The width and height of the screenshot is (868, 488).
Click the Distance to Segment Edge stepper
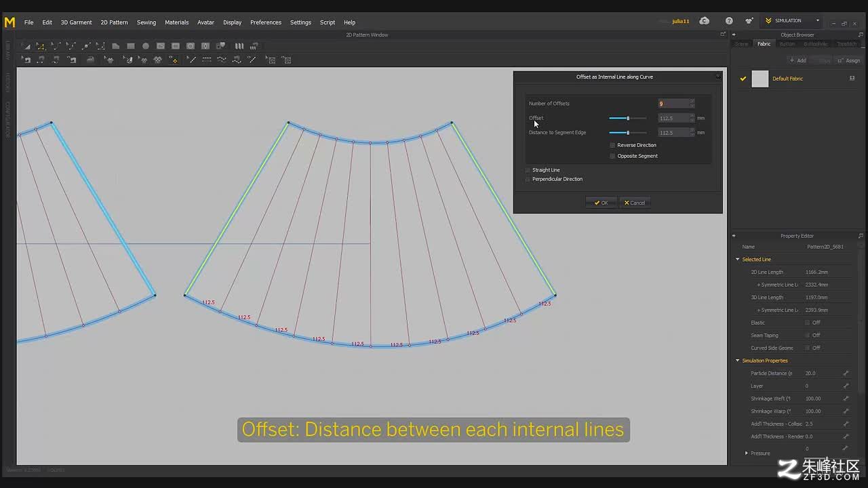tap(692, 133)
